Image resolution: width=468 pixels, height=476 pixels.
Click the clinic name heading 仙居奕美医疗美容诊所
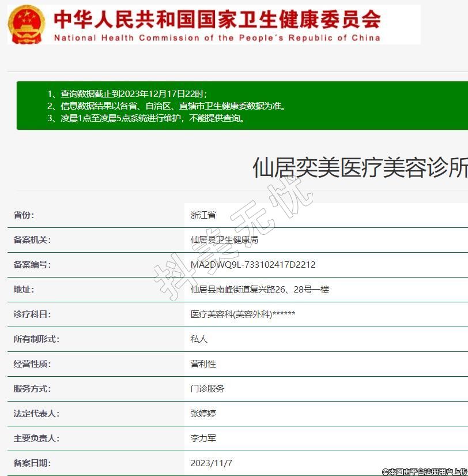point(360,168)
